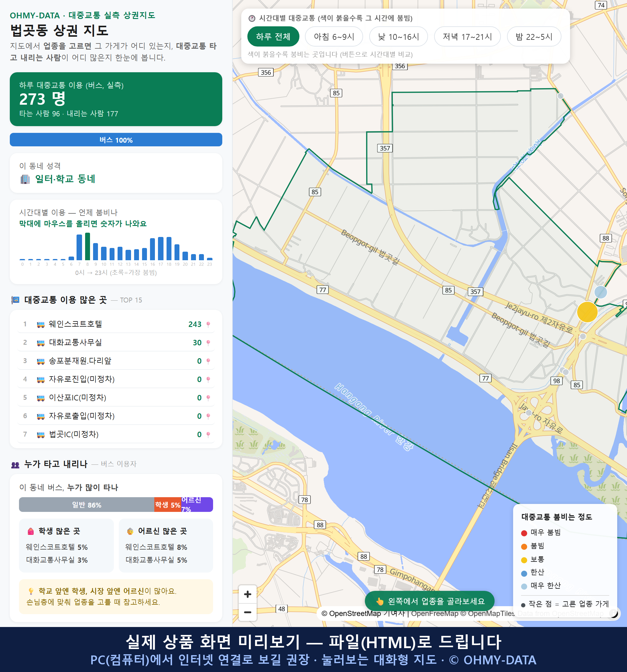
Task: Click the 붐빔 orange legend dot
Action: [x=524, y=546]
